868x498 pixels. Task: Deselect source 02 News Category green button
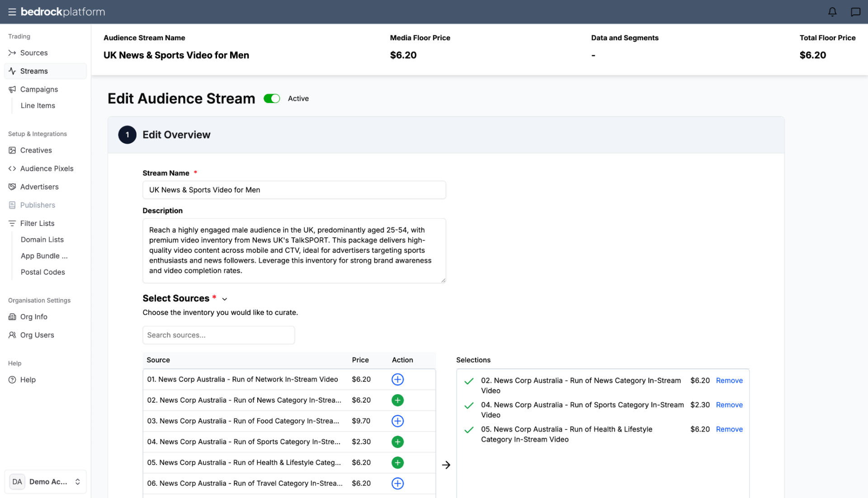[x=397, y=400]
